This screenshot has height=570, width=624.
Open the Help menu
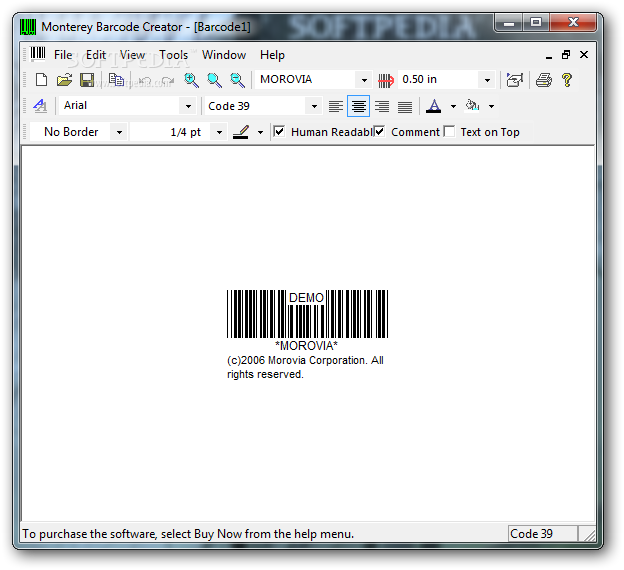pos(272,55)
